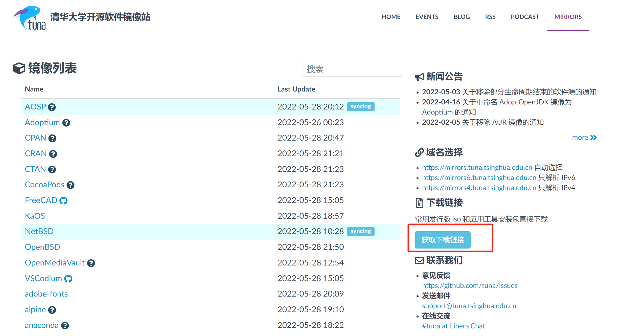Expand news with the more arrows link
Screen dimensions: 644x336
click(584, 138)
